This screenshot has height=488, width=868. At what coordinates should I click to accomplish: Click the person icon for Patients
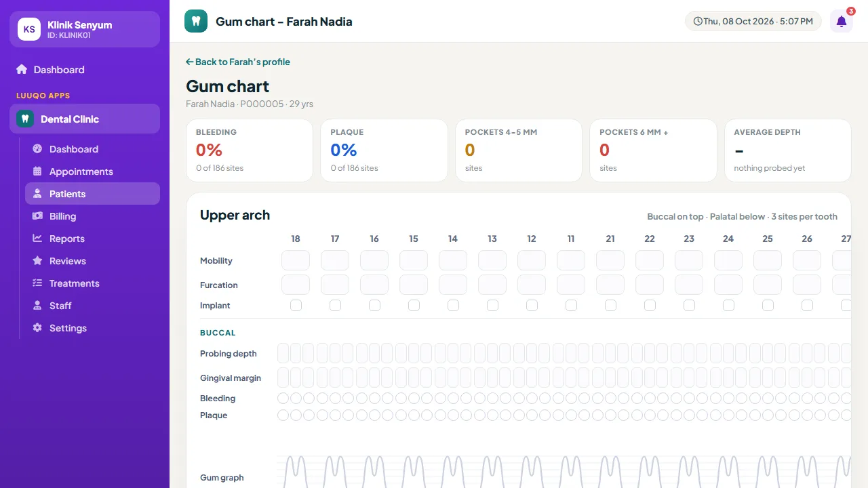tap(37, 194)
